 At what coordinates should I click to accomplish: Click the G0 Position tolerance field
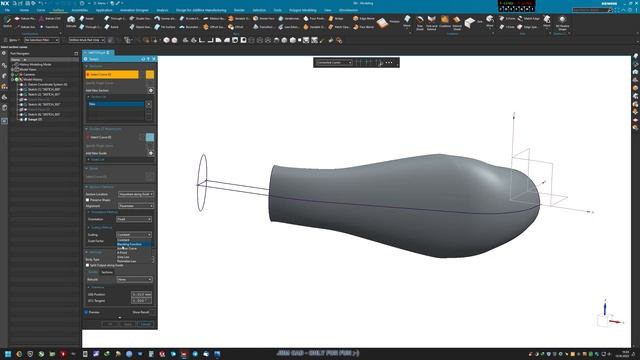coord(141,294)
